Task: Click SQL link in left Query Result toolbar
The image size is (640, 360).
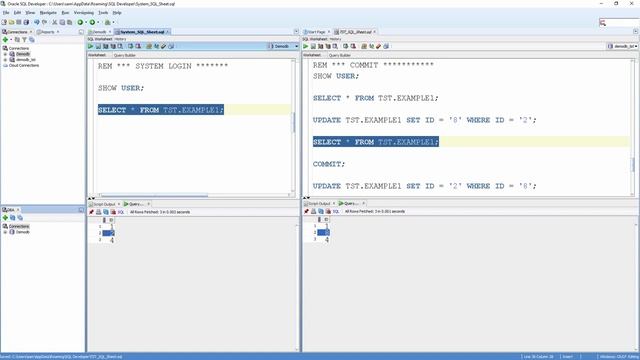Action: coord(121,212)
